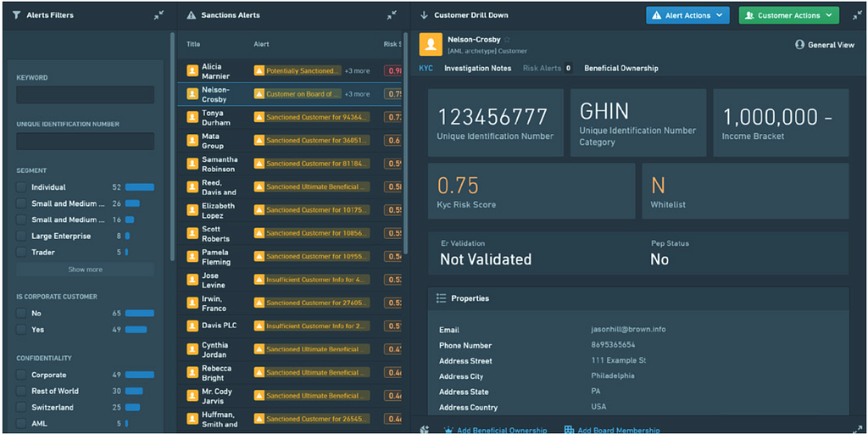Click Davis PLC's person icon
868x434 pixels.
(x=192, y=325)
